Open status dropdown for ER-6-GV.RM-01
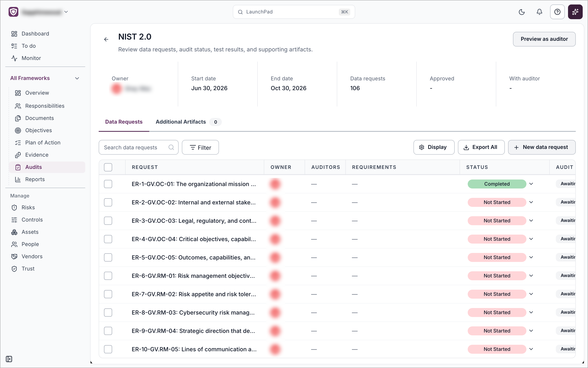 tap(531, 276)
